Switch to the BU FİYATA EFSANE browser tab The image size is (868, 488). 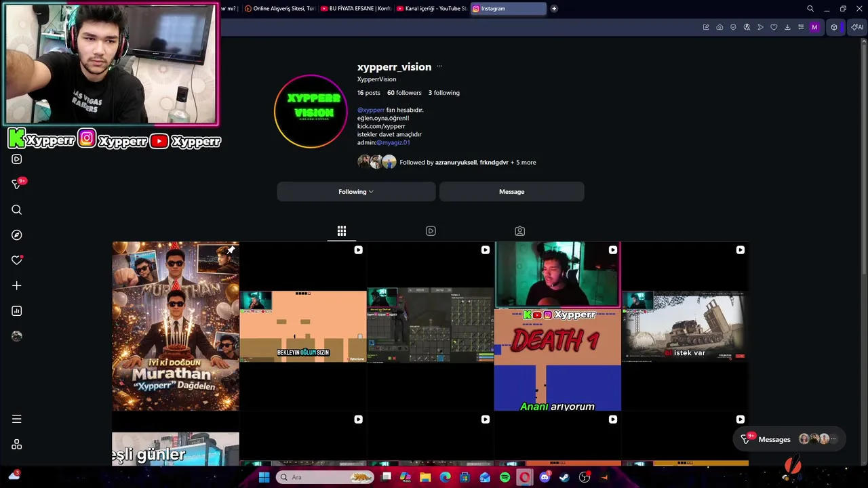pos(355,9)
